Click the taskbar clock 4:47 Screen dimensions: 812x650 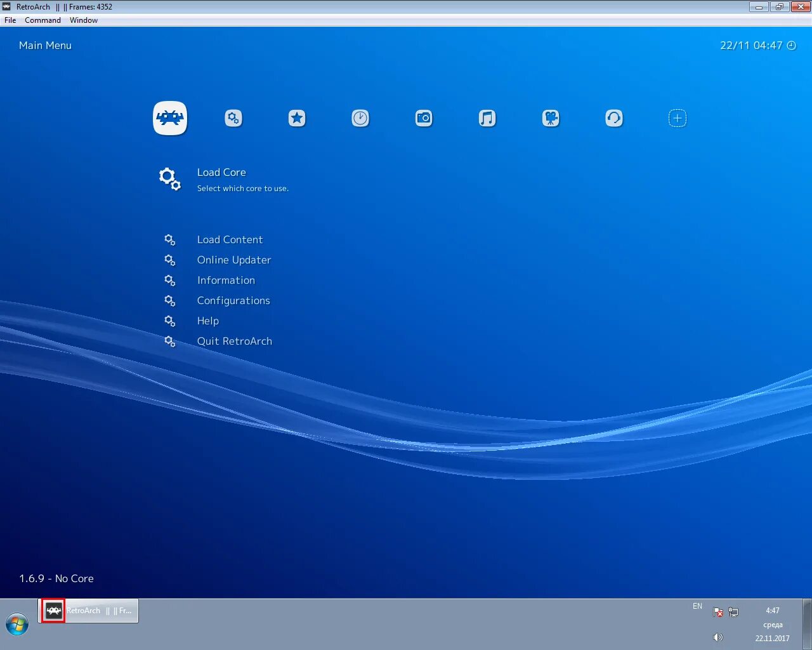pos(773,611)
